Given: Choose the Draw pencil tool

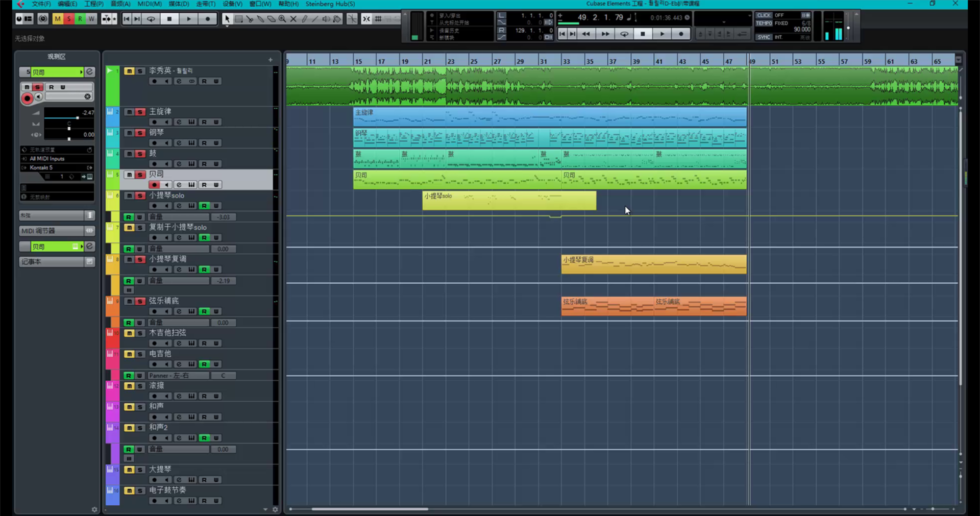Looking at the screenshot, I should coord(304,19).
